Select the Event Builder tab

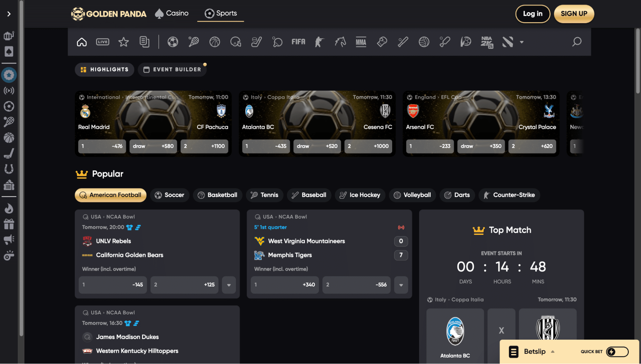173,70
